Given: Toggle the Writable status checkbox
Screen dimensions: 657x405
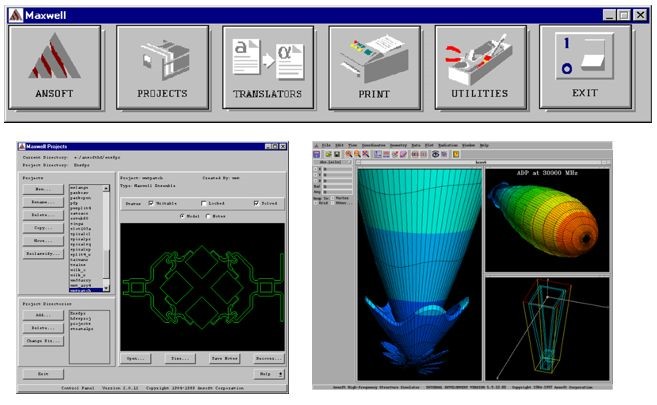Looking at the screenshot, I should (151, 203).
